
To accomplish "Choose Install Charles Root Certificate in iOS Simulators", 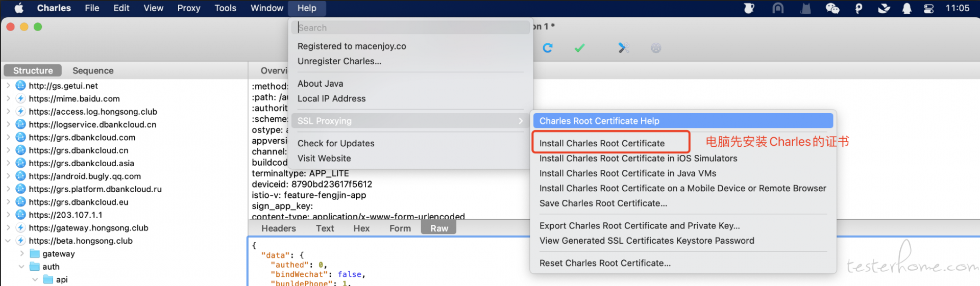I will click(638, 159).
